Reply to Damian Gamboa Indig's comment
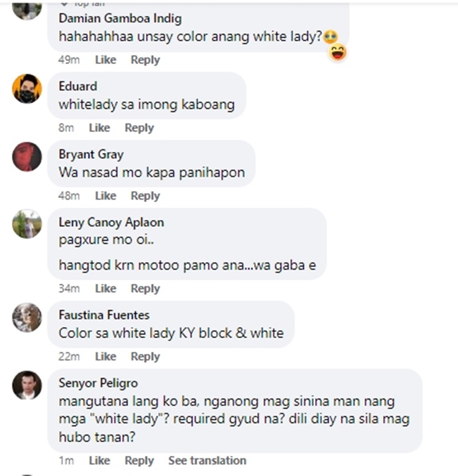The image size is (458, 476). coord(145,60)
